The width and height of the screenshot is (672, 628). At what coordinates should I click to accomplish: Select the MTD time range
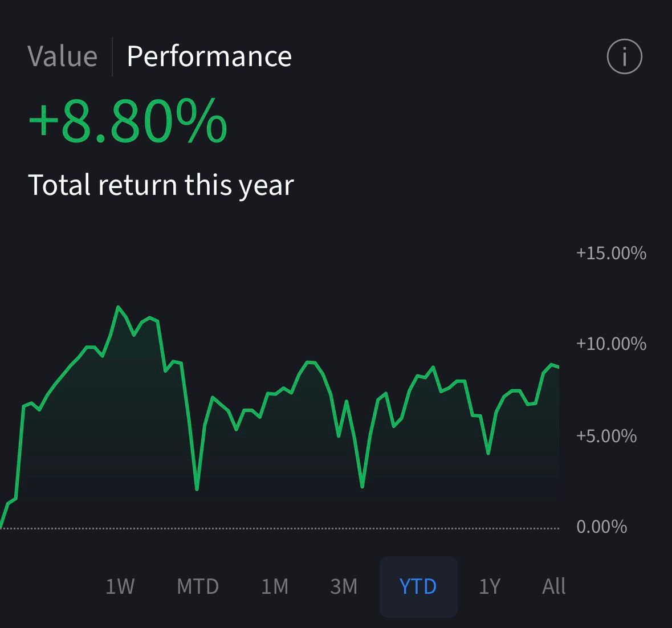pyautogui.click(x=198, y=586)
